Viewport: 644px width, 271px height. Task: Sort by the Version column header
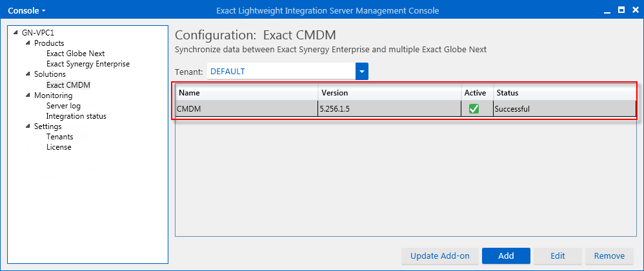[389, 93]
